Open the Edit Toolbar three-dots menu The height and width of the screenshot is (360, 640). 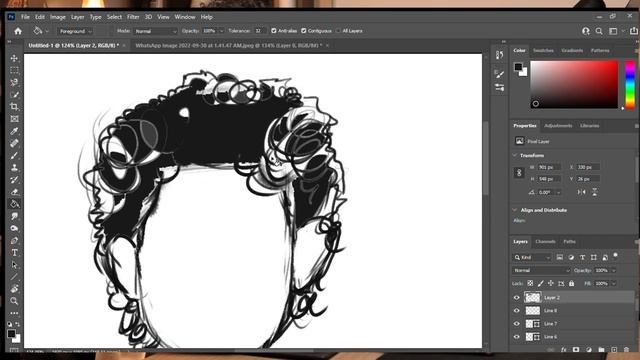[x=14, y=313]
